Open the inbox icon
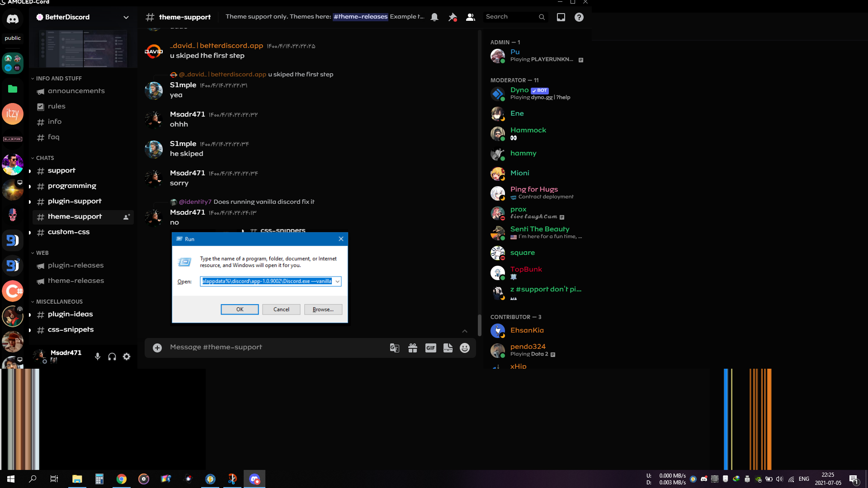 pos(561,17)
